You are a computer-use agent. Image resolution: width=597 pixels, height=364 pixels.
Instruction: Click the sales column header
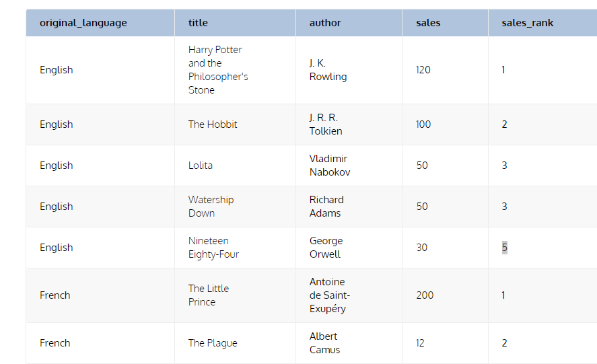445,23
